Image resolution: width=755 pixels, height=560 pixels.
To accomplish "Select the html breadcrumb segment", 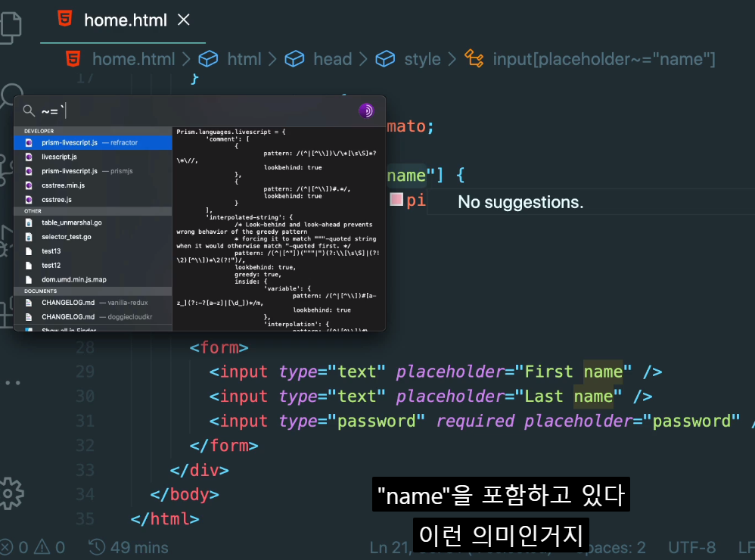I will [x=244, y=59].
